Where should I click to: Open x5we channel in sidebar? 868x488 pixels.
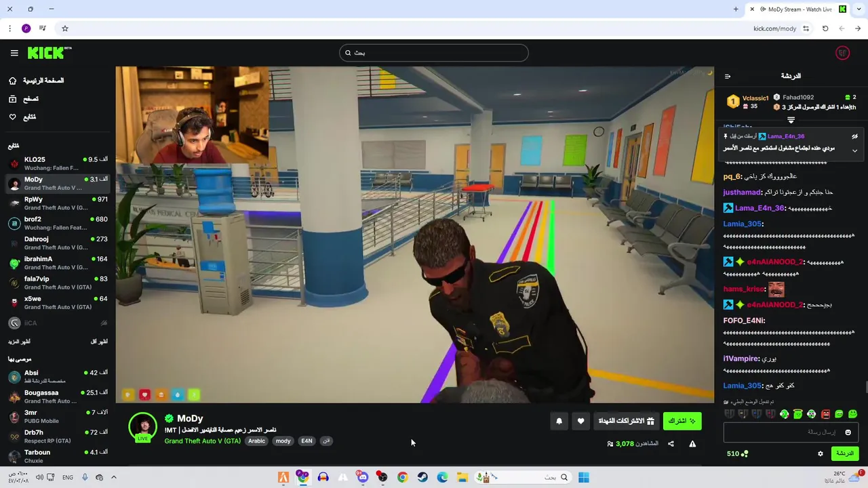(x=58, y=302)
